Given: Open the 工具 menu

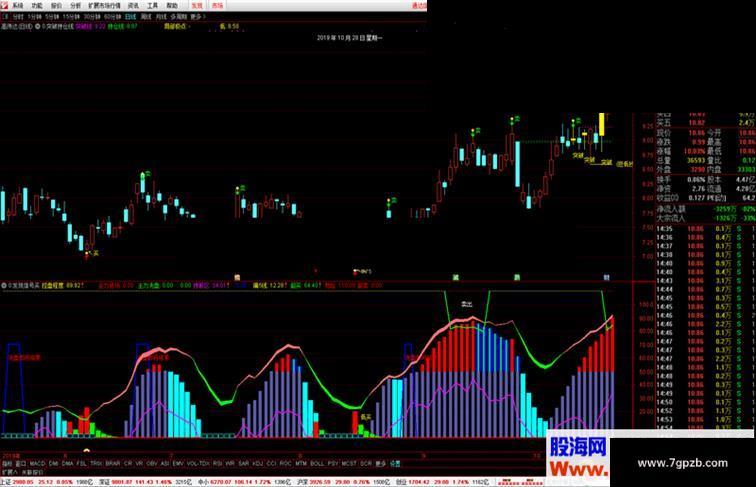Looking at the screenshot, I should click(152, 6).
